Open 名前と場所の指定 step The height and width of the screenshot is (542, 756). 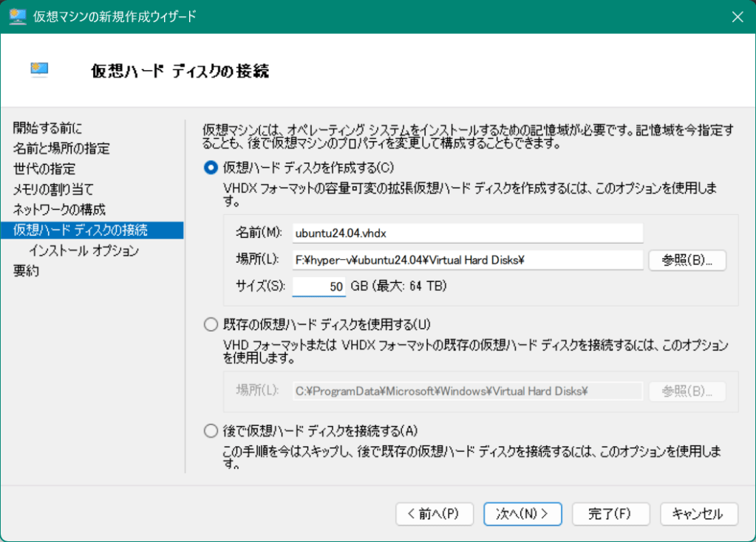[61, 148]
